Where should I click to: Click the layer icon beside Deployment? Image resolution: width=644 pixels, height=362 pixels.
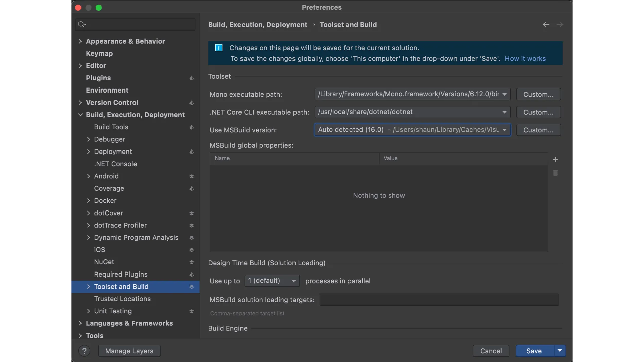[192, 152]
